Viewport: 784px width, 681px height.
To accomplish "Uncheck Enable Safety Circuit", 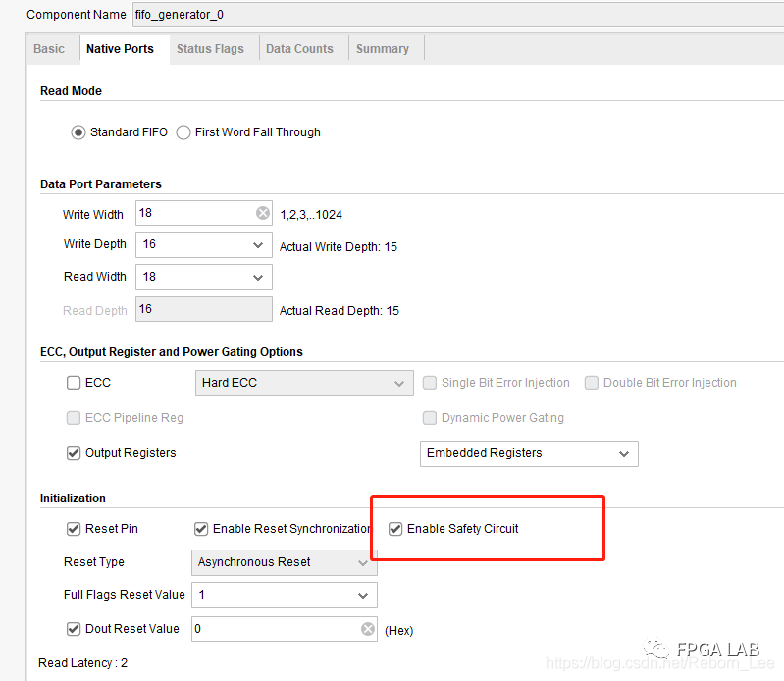I will [395, 529].
